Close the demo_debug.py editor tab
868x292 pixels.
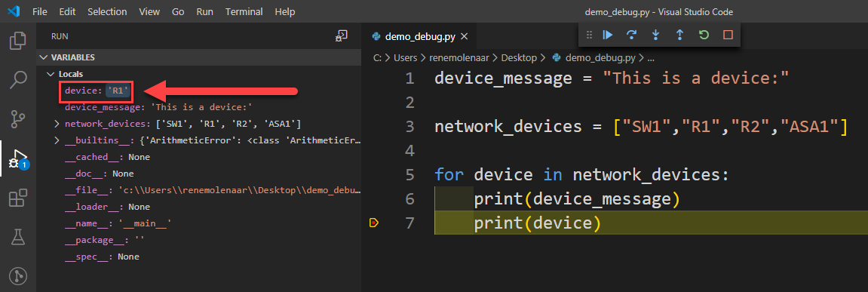tap(465, 36)
